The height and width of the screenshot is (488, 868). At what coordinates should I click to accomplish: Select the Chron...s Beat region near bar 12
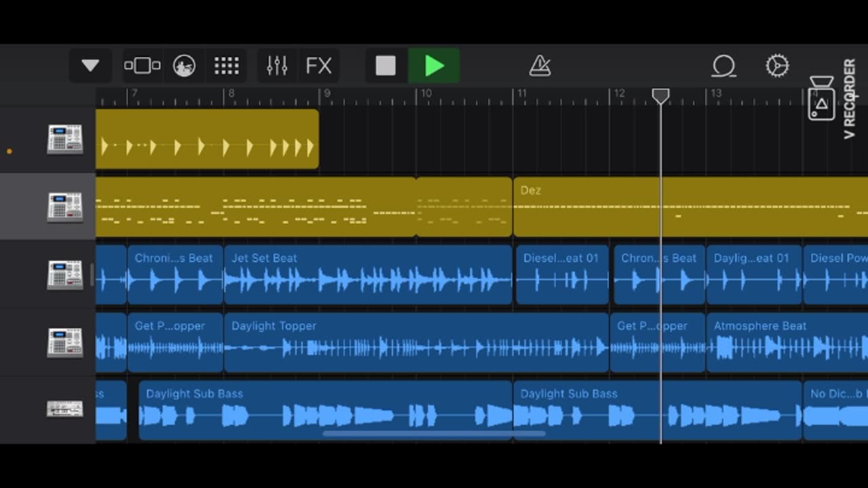(660, 274)
